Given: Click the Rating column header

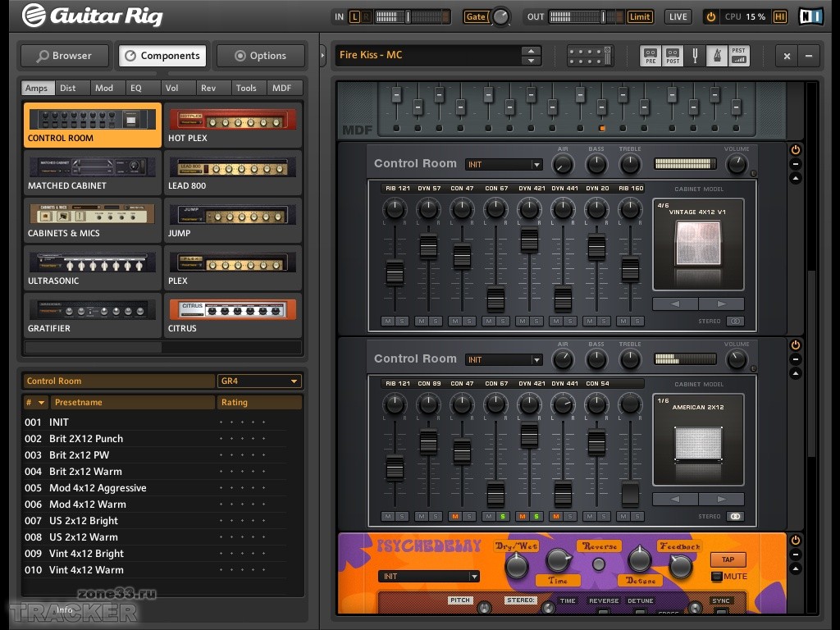Looking at the screenshot, I should 258,402.
